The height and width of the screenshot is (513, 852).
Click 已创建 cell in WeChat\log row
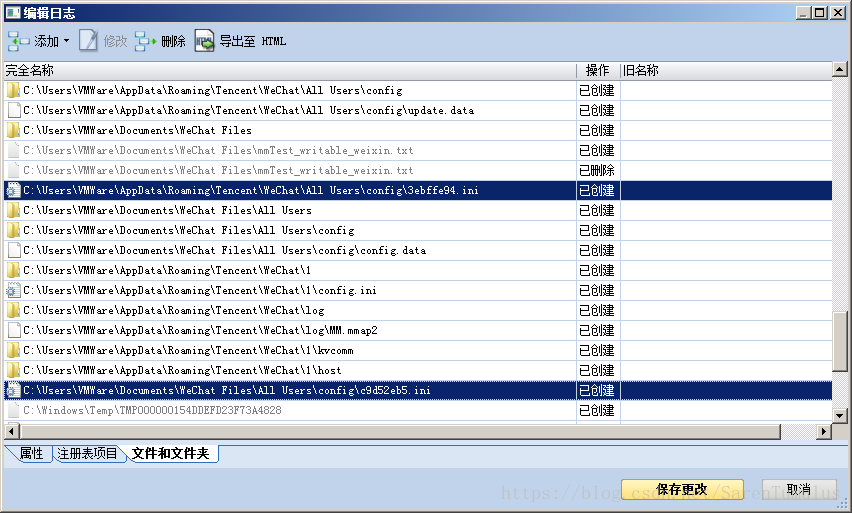click(x=597, y=310)
